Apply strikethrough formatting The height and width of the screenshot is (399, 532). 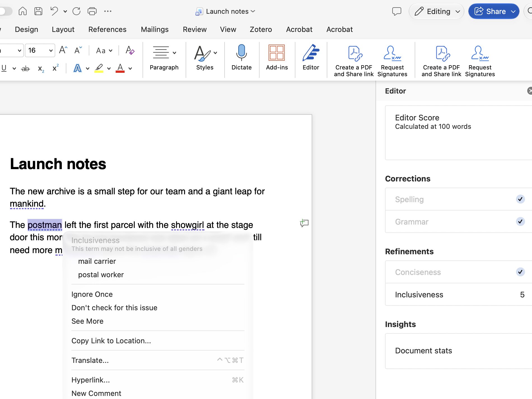coord(25,68)
